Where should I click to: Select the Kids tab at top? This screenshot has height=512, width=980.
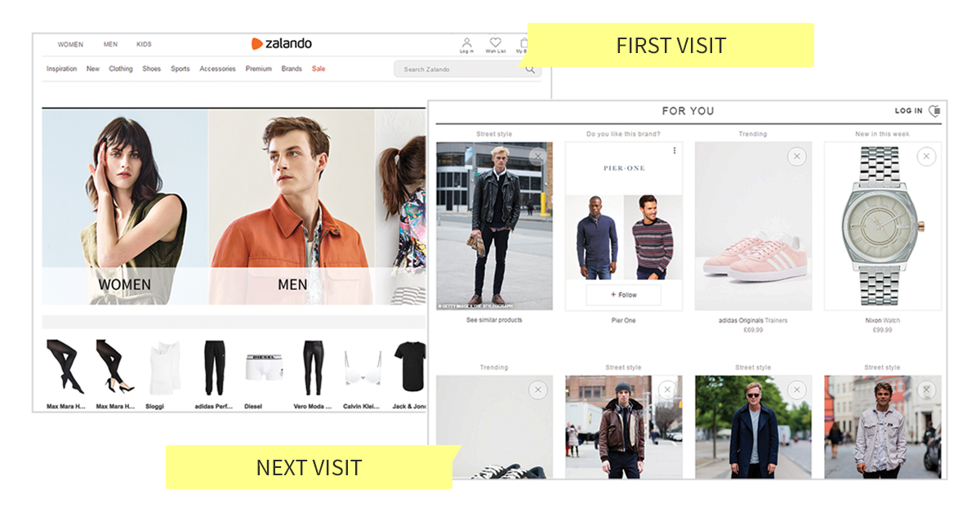(x=144, y=45)
